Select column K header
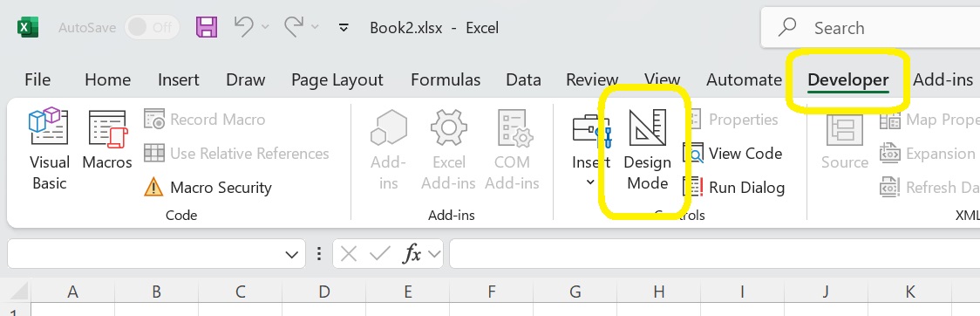 [x=910, y=292]
